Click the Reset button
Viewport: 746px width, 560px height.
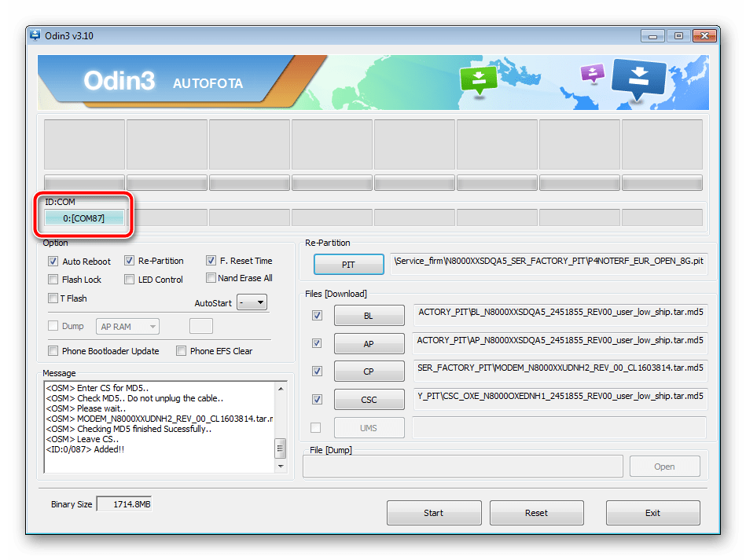pos(537,513)
